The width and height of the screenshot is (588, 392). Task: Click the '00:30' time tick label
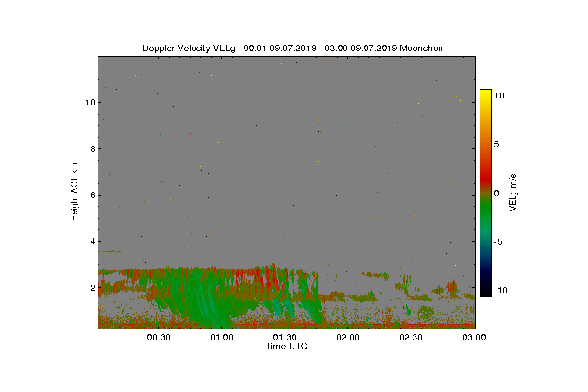coord(158,337)
